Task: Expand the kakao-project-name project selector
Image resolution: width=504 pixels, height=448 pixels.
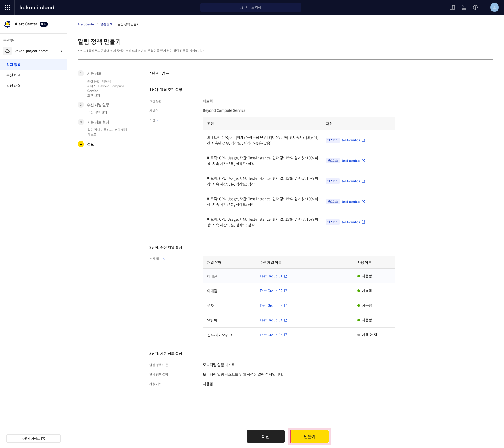Action: tap(34, 51)
